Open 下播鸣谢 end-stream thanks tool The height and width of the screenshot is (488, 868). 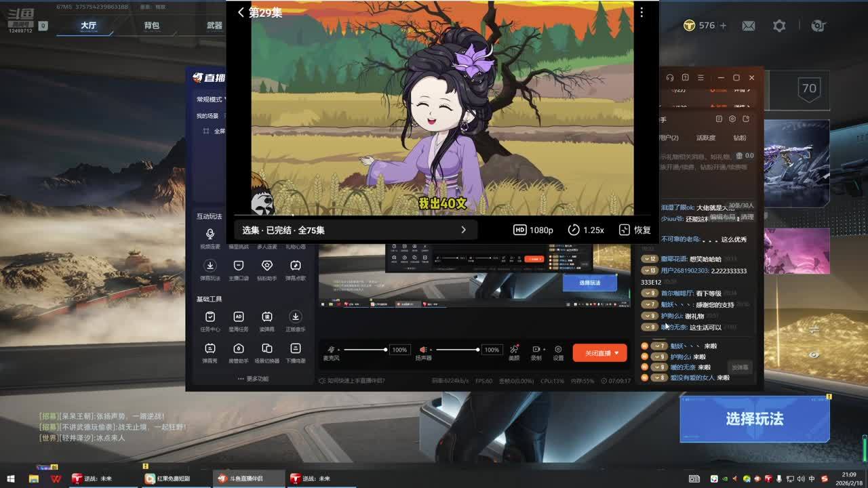tap(296, 352)
